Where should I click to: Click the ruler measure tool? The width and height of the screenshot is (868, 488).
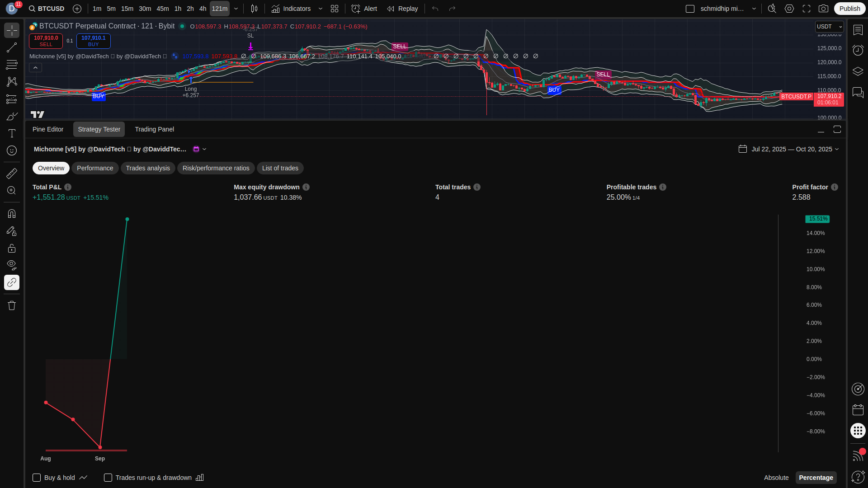point(12,174)
